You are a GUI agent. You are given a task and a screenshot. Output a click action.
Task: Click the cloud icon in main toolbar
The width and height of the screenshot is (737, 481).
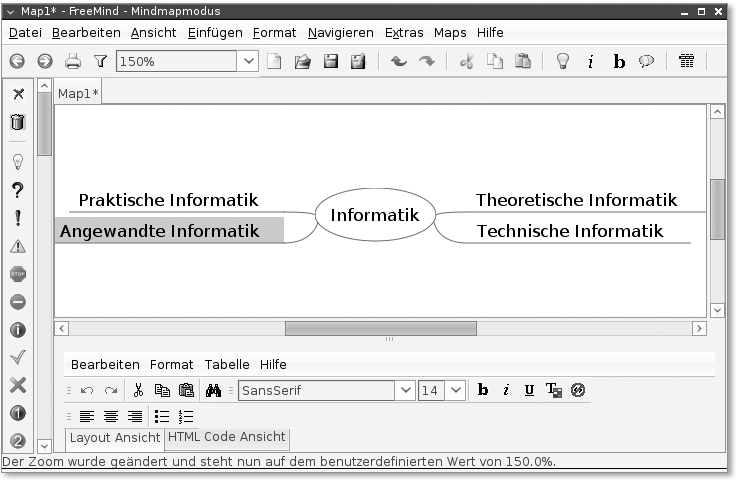point(647,61)
